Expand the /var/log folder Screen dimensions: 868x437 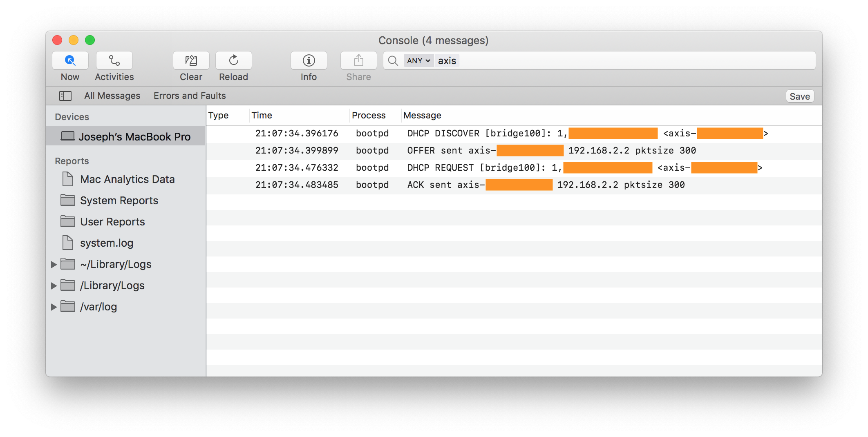click(54, 307)
